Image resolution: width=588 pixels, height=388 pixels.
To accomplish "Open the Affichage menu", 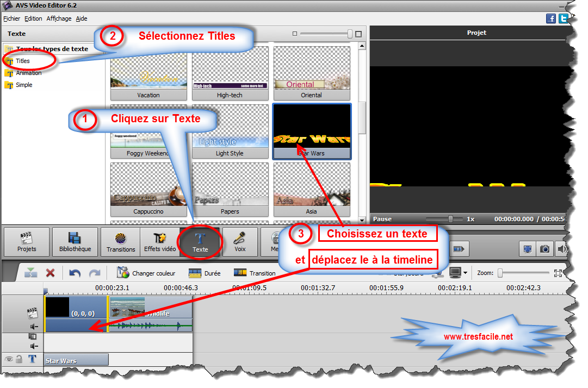I will (x=58, y=18).
